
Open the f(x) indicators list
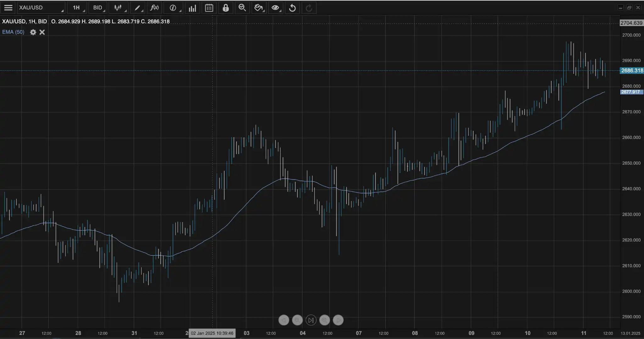point(154,8)
